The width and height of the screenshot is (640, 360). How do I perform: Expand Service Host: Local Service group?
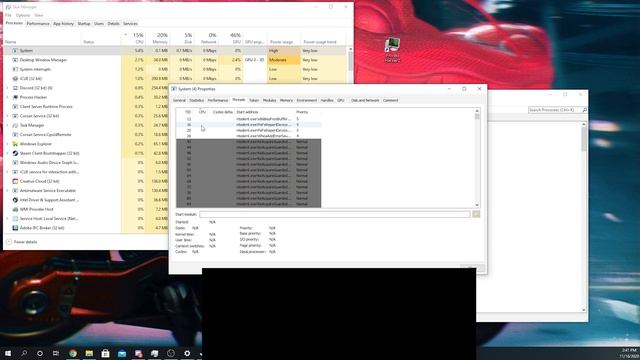7,218
